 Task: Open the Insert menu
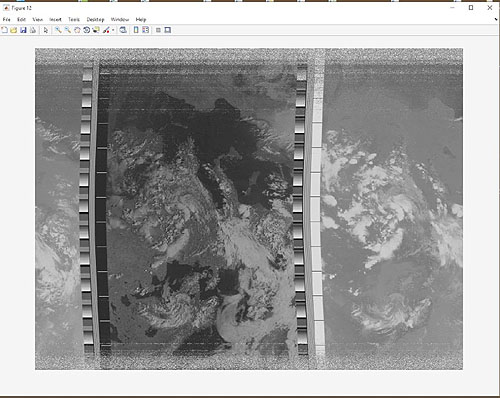pos(55,19)
